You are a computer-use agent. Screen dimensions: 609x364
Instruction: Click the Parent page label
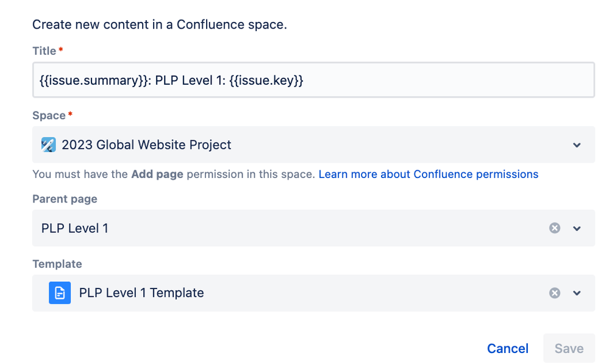point(65,199)
